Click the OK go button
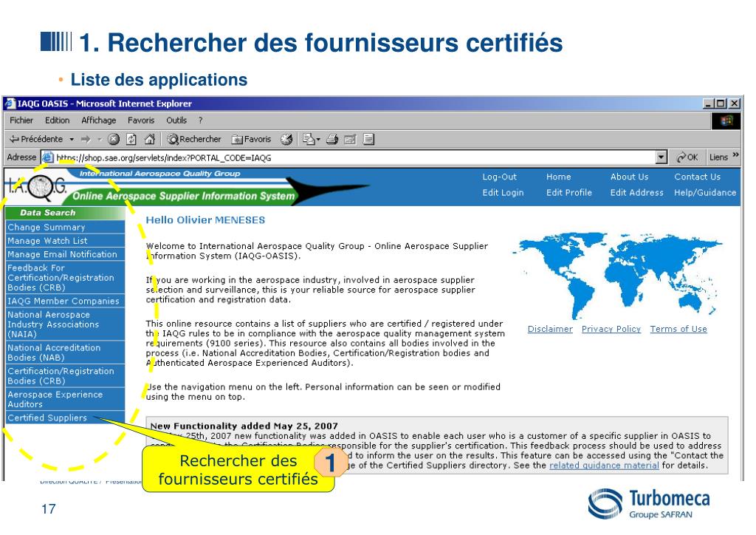This screenshot has width=756, height=535. pos(687,157)
